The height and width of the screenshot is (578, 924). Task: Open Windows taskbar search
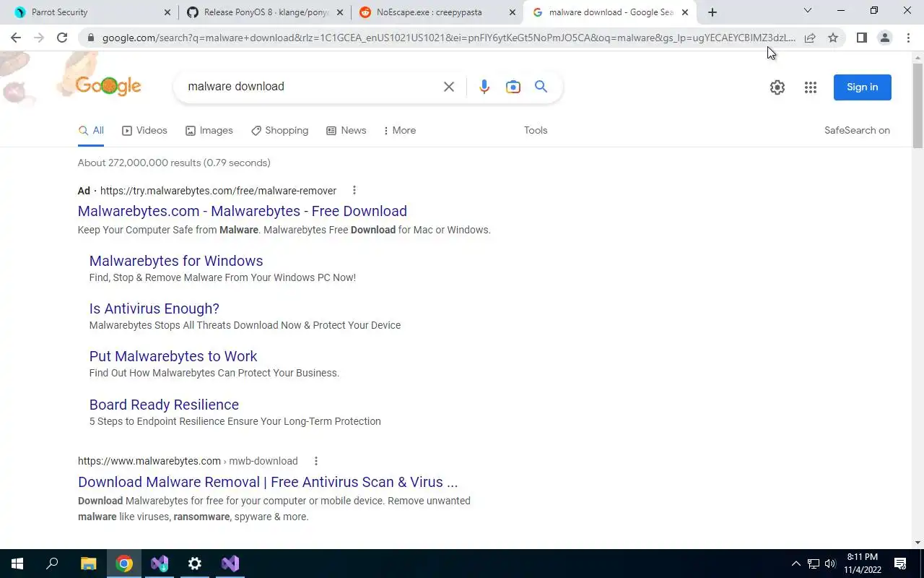52,564
